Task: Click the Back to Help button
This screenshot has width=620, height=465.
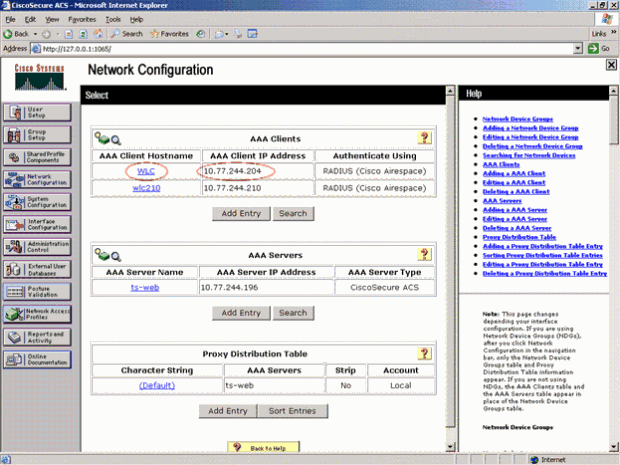Action: (263, 447)
